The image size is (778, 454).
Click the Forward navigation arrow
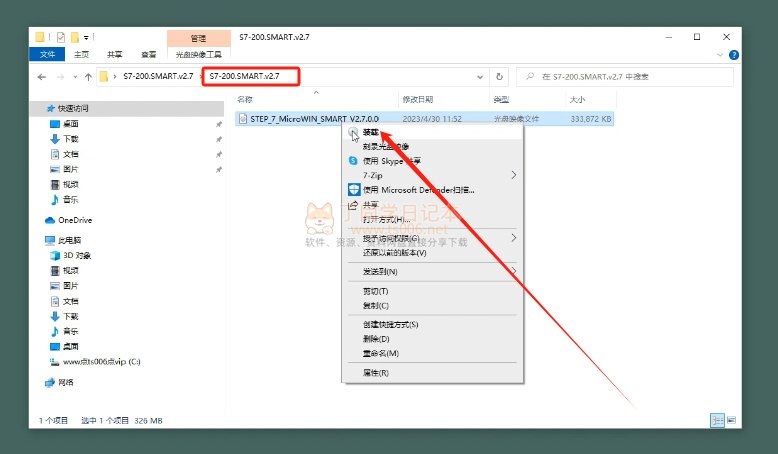tap(61, 77)
